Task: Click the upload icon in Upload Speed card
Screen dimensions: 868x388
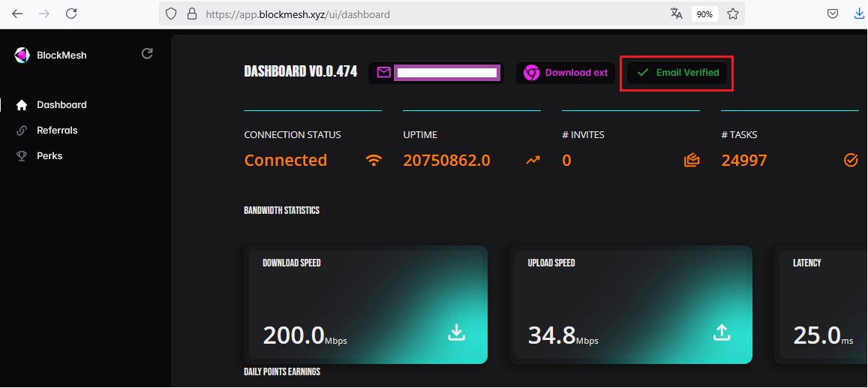Action: click(x=721, y=332)
